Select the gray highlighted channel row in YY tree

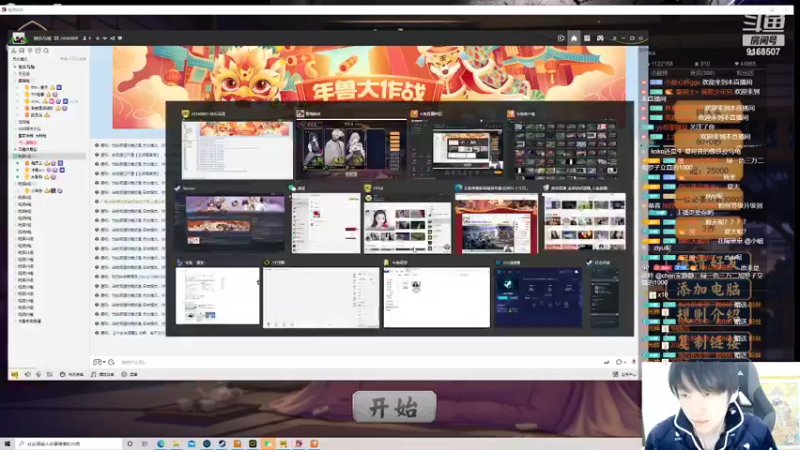coord(49,156)
